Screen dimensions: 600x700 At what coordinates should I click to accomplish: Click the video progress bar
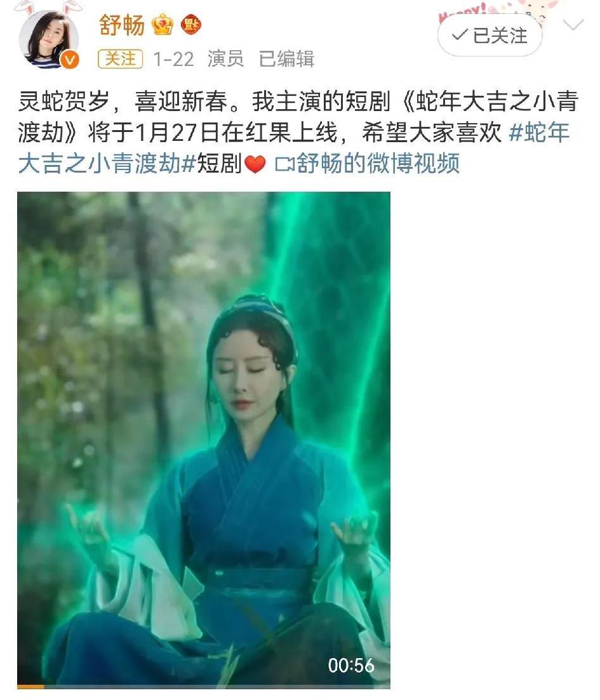coord(204,687)
